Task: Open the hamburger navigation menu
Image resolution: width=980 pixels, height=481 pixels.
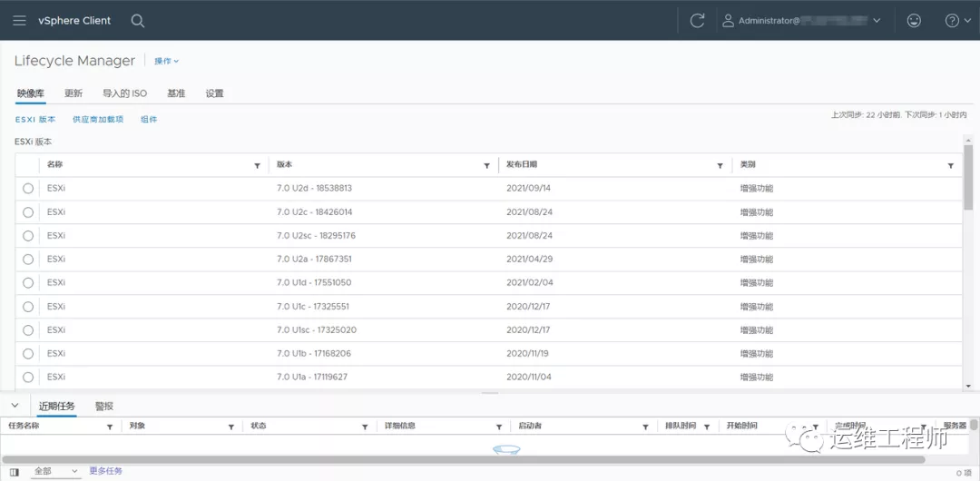Action: click(19, 21)
